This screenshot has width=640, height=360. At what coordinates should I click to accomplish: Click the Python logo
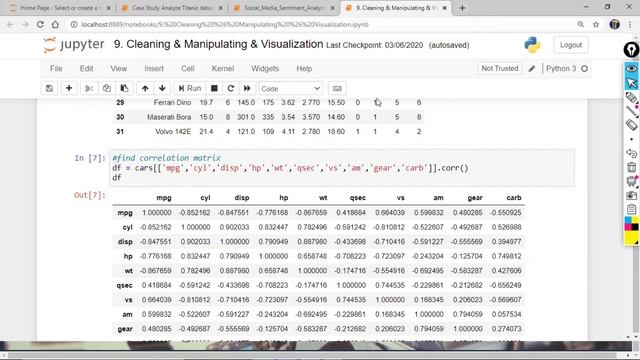pos(533,45)
